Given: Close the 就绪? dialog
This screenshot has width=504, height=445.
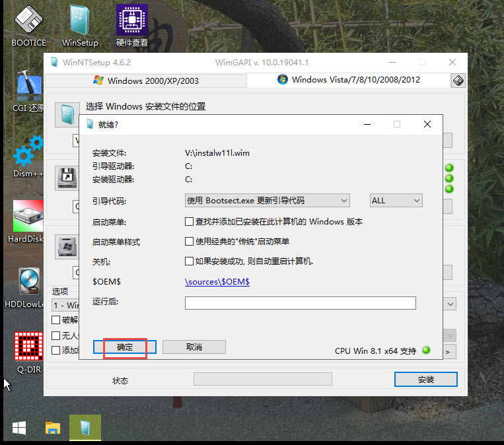Looking at the screenshot, I should [427, 124].
